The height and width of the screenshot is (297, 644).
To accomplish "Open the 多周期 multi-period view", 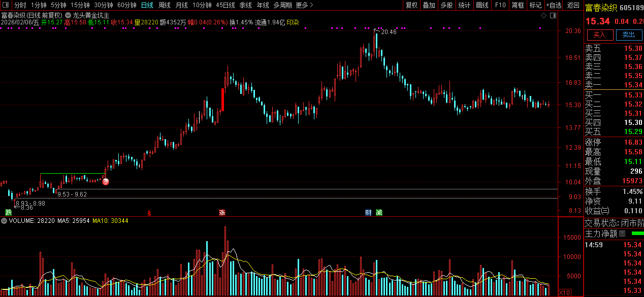I will point(282,5).
